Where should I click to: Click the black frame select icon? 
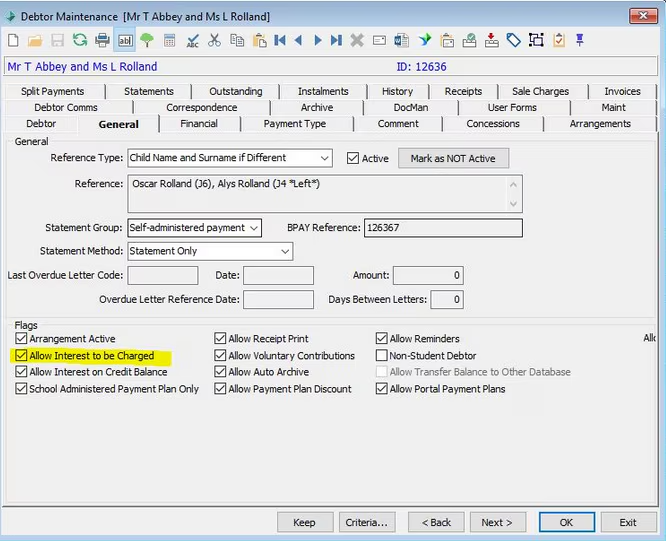tap(536, 40)
